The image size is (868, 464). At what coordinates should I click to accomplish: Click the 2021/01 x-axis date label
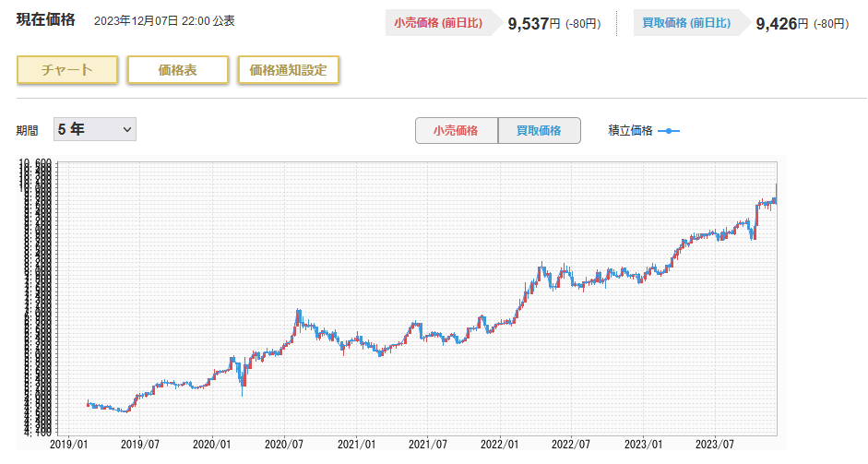(357, 445)
